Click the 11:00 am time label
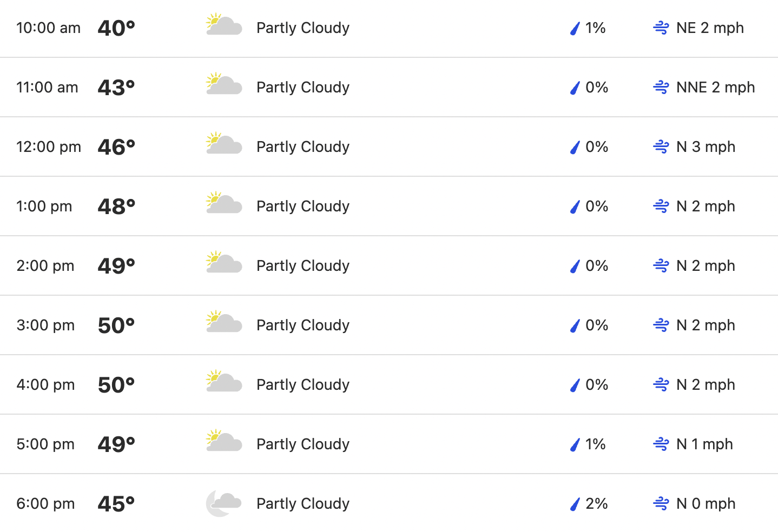The width and height of the screenshot is (778, 532). click(x=47, y=87)
